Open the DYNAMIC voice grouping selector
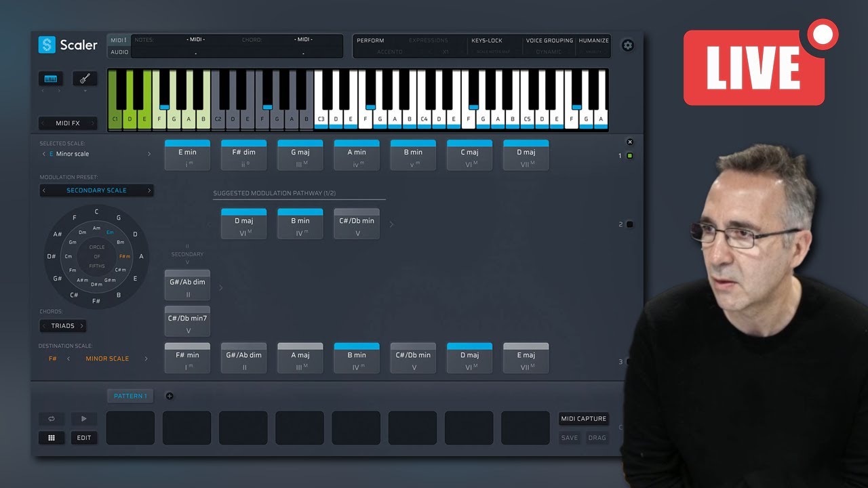 click(x=549, y=52)
